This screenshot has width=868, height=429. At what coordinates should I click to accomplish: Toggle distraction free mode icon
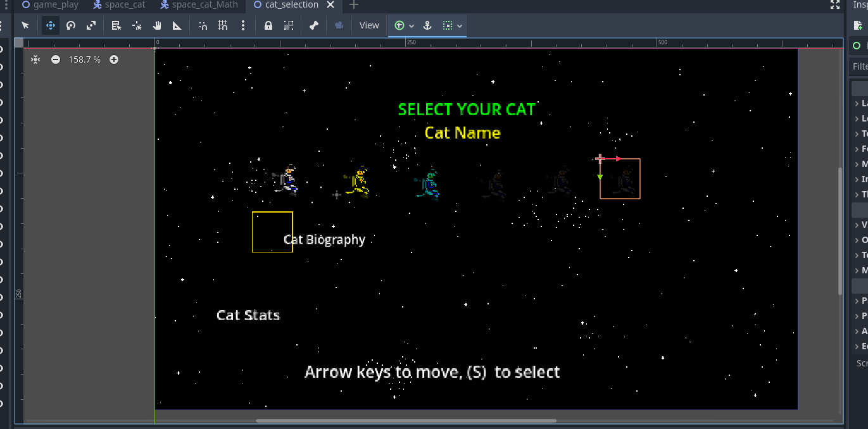835,4
